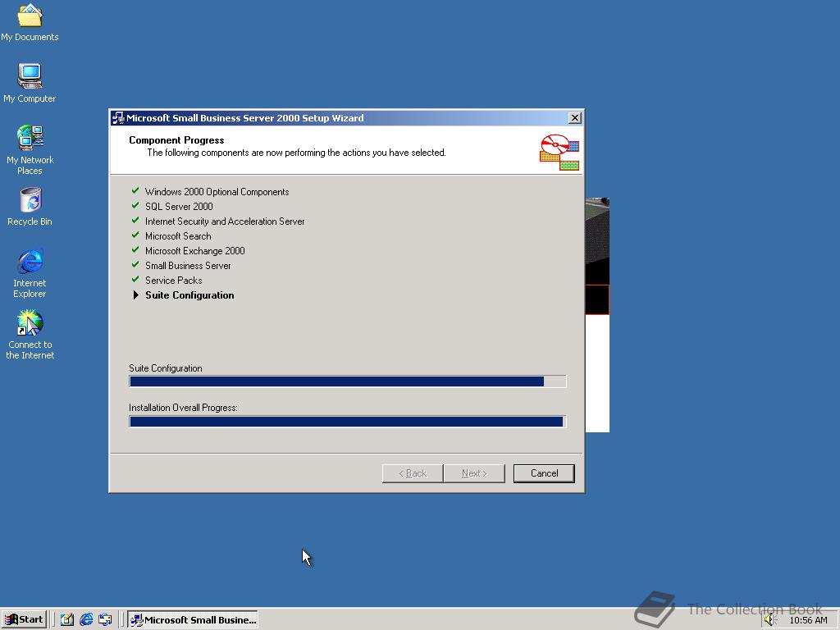Open the Start menu
The height and width of the screenshot is (630, 840).
point(24,620)
